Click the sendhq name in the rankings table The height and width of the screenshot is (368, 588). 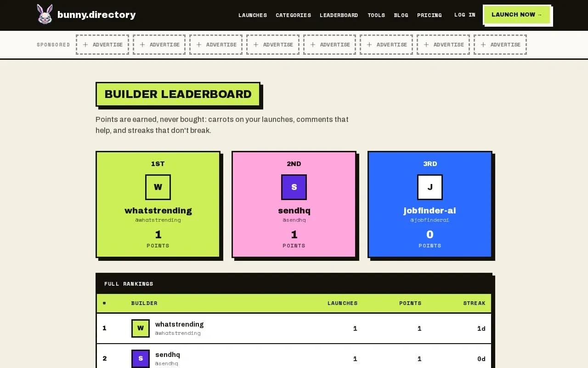(168, 355)
